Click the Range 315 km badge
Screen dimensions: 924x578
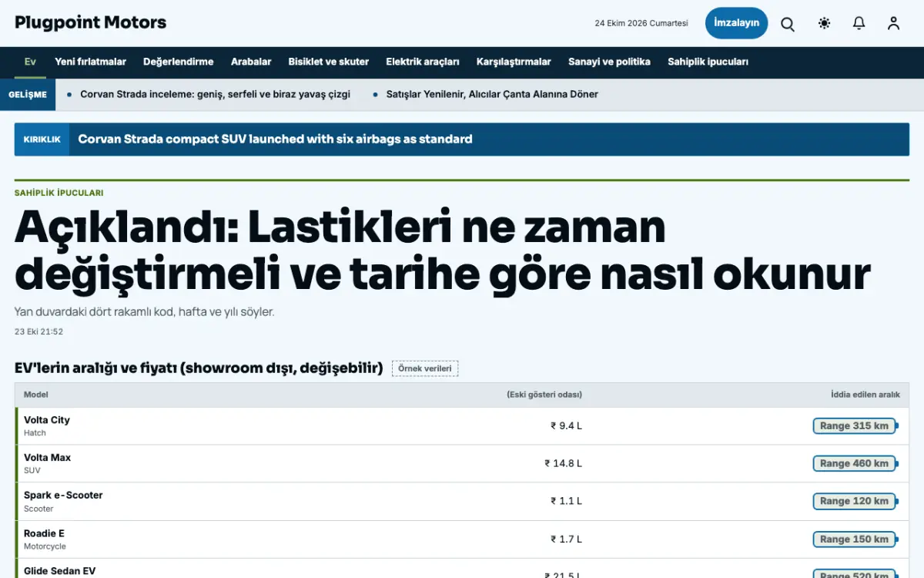click(x=855, y=426)
